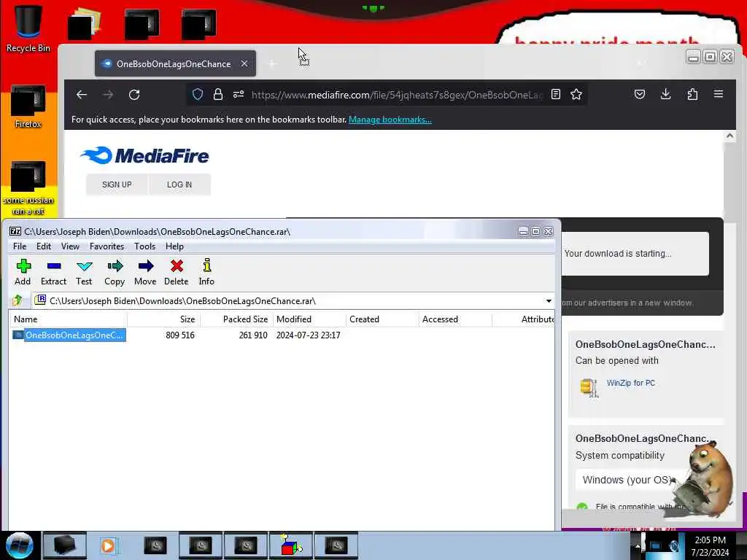Open the Edit menu in 7-Zip
The height and width of the screenshot is (560, 747).
tap(43, 246)
